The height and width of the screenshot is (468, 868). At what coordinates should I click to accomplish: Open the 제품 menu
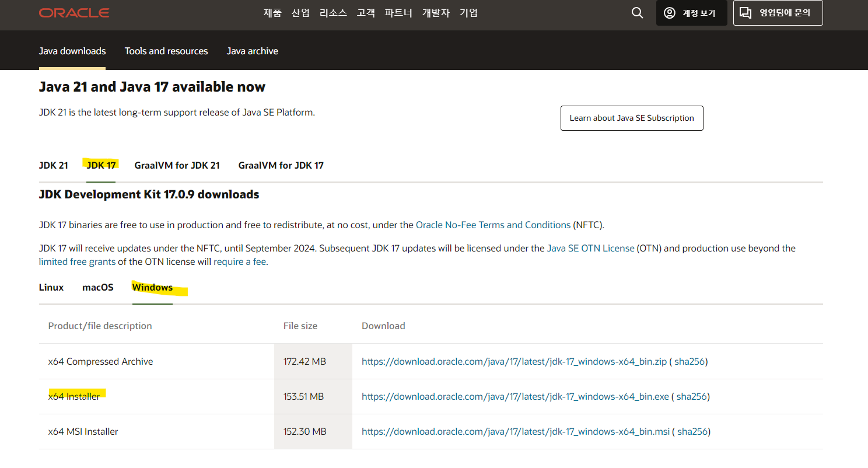coord(273,13)
